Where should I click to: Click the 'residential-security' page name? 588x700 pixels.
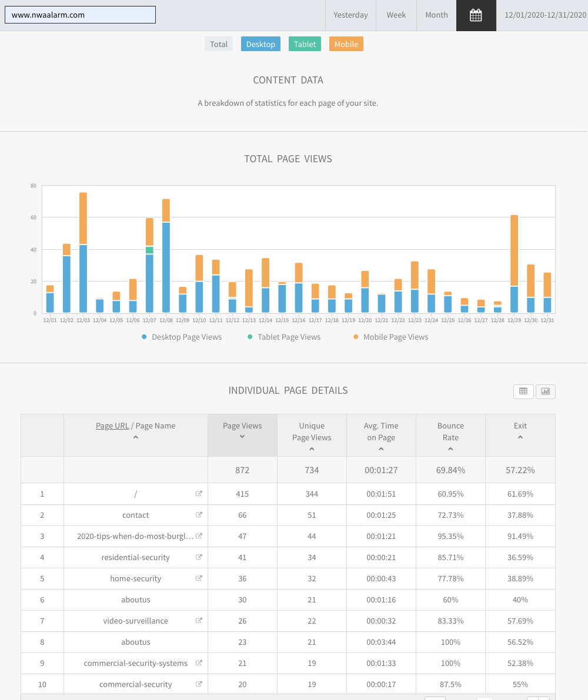[x=136, y=557]
